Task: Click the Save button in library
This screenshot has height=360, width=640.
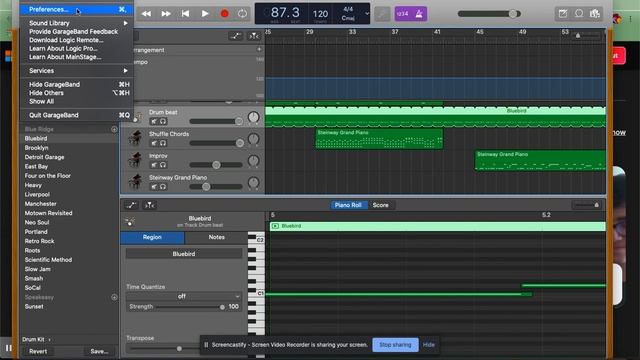Action: tap(99, 351)
